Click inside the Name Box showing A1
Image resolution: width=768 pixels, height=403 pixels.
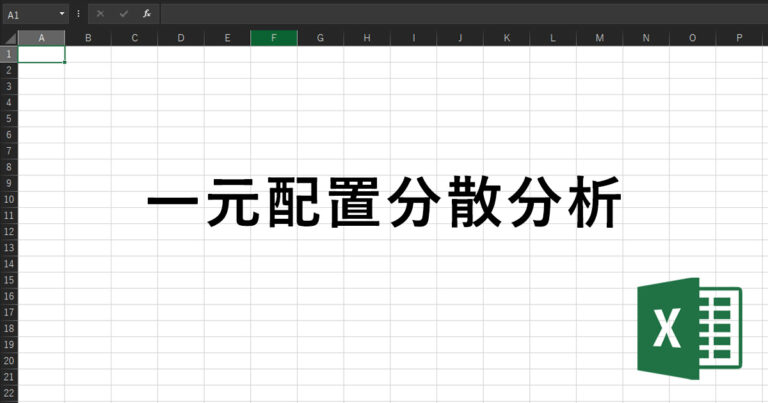point(28,14)
